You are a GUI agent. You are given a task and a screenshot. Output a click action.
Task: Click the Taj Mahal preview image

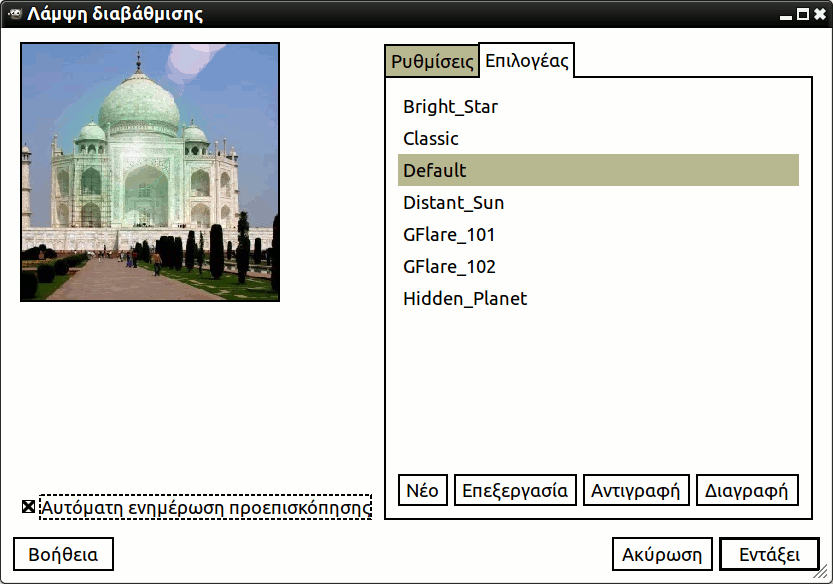point(150,171)
